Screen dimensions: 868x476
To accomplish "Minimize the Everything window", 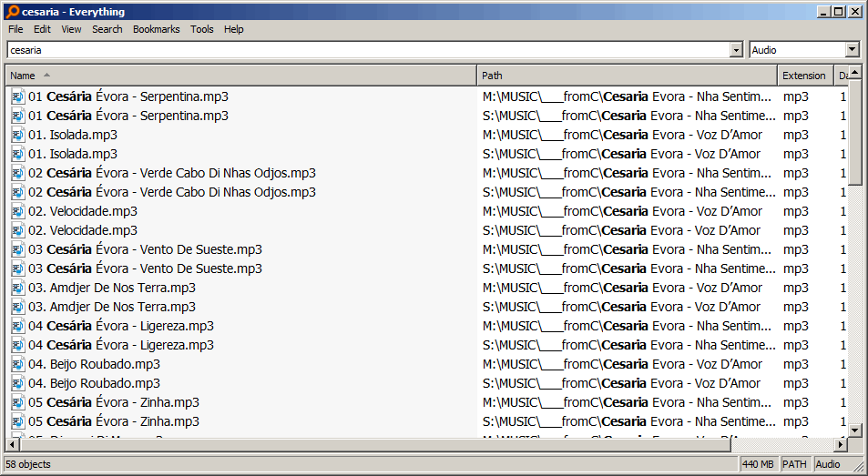I will [824, 12].
